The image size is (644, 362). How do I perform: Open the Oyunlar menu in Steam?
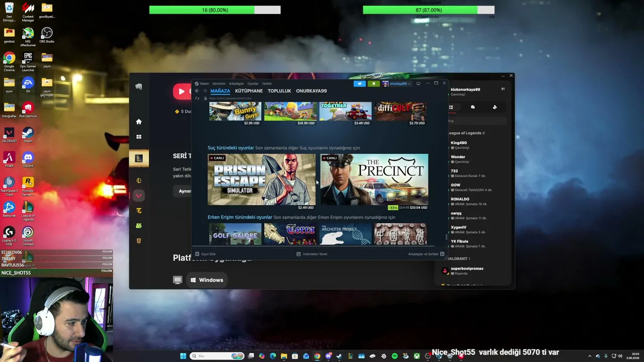[x=253, y=83]
